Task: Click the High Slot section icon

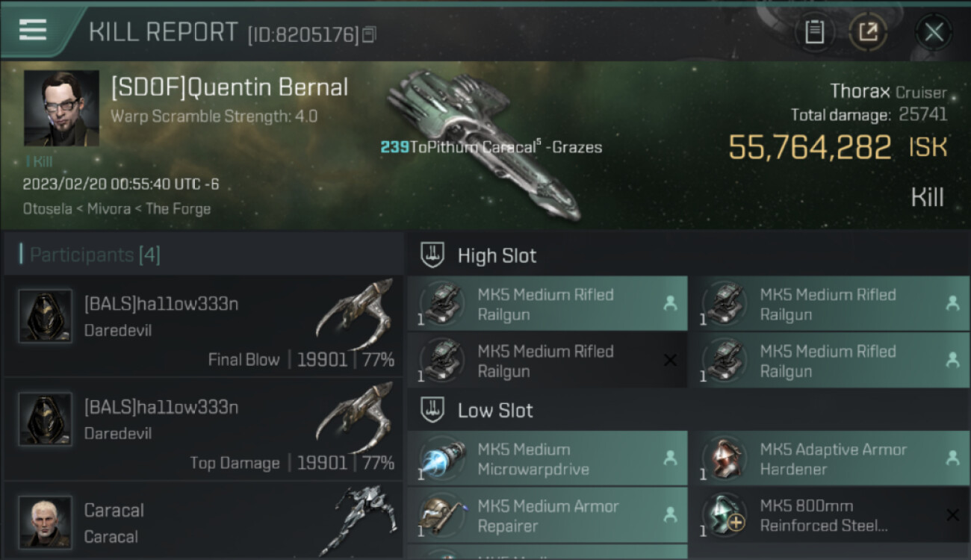Action: point(433,255)
